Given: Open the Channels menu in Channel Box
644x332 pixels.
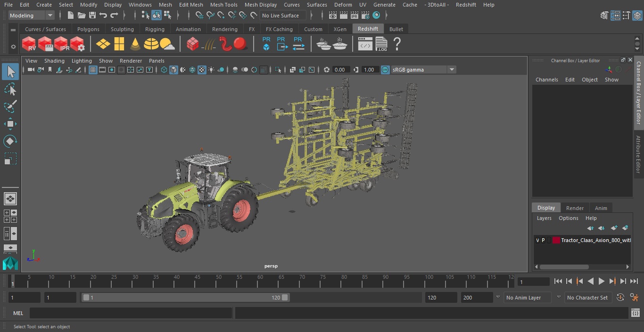Looking at the screenshot, I should point(546,80).
